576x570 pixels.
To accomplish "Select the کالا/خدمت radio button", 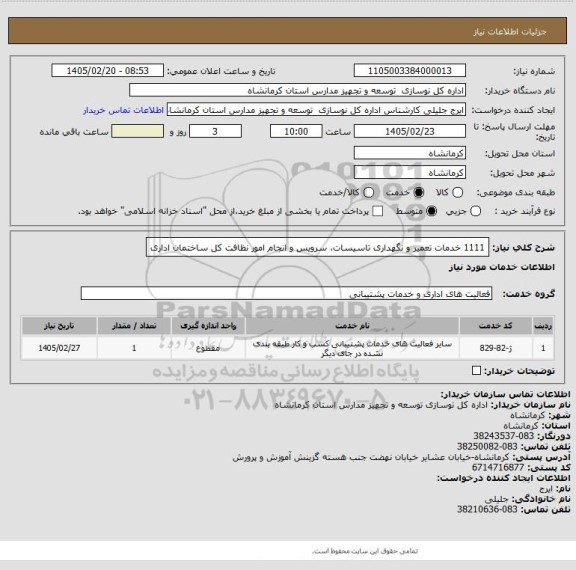I will 368,192.
